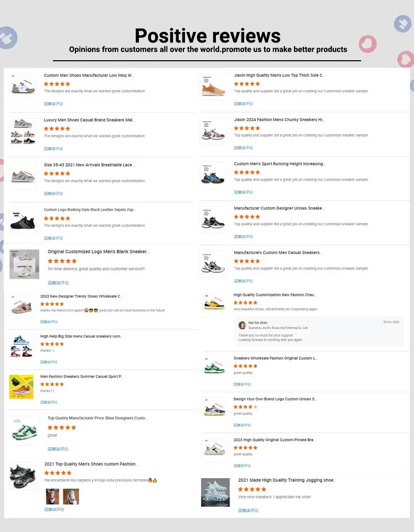Screen dimensions: 414x532
Task: Open the Custom Men Shoes Manufacturer product thumbnail
Action: pos(23,87)
